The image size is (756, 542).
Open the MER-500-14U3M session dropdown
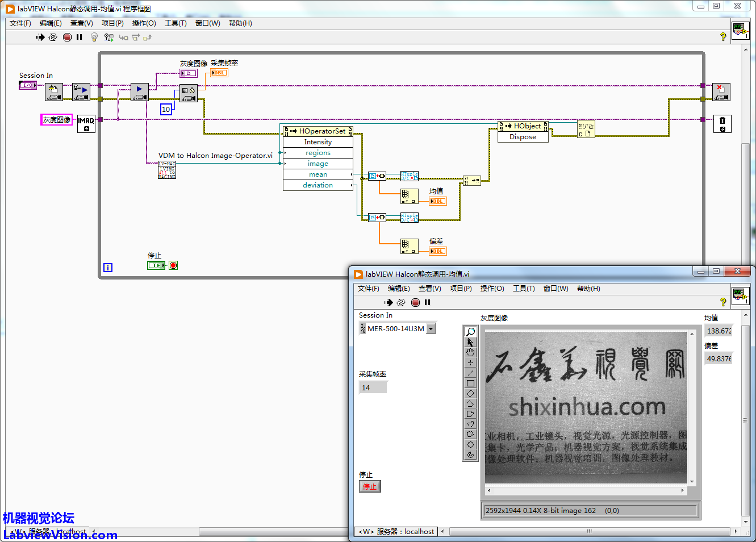point(431,328)
